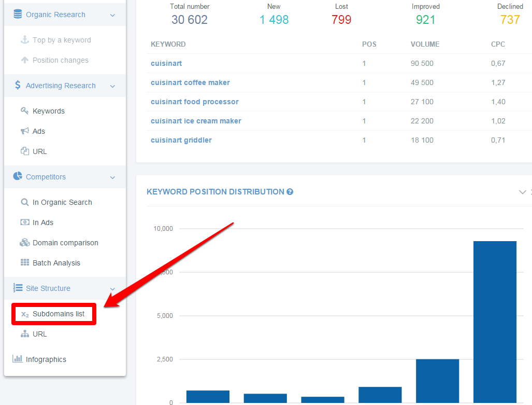Open In Ads competitors report
This screenshot has height=405, width=532.
(43, 222)
